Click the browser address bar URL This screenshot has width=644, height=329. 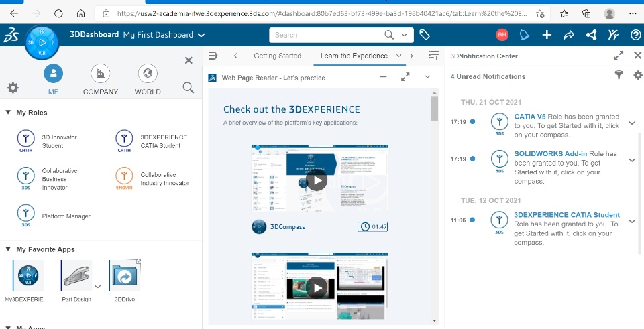tap(322, 13)
